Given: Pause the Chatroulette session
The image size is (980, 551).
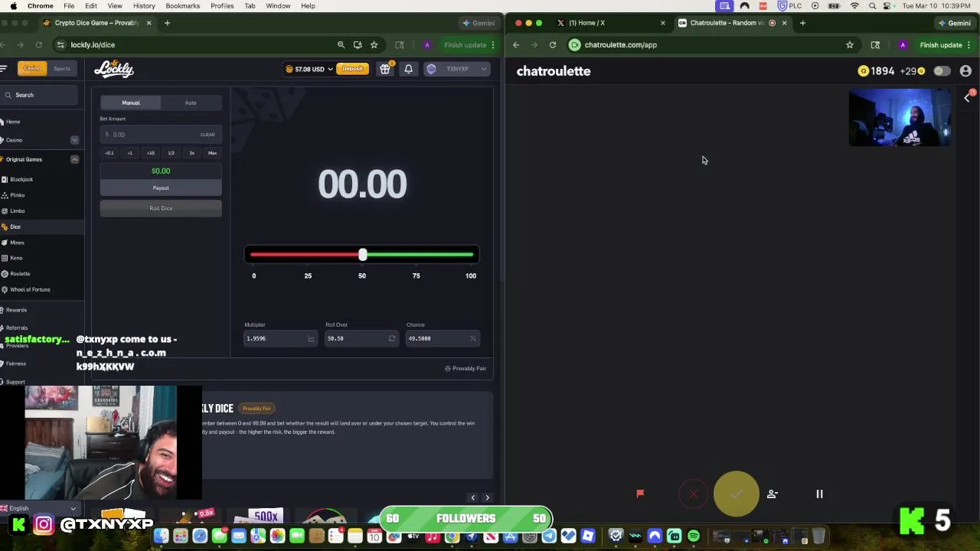Looking at the screenshot, I should [x=819, y=494].
